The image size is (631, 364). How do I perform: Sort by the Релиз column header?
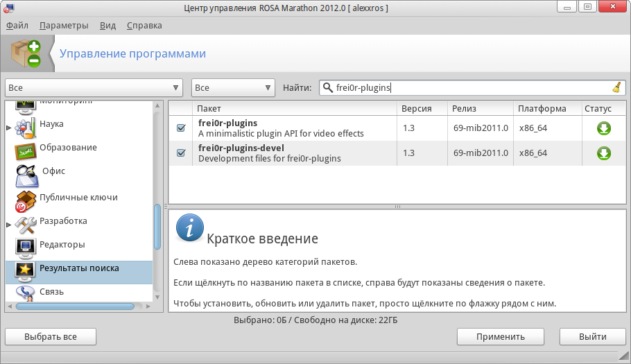(x=481, y=109)
